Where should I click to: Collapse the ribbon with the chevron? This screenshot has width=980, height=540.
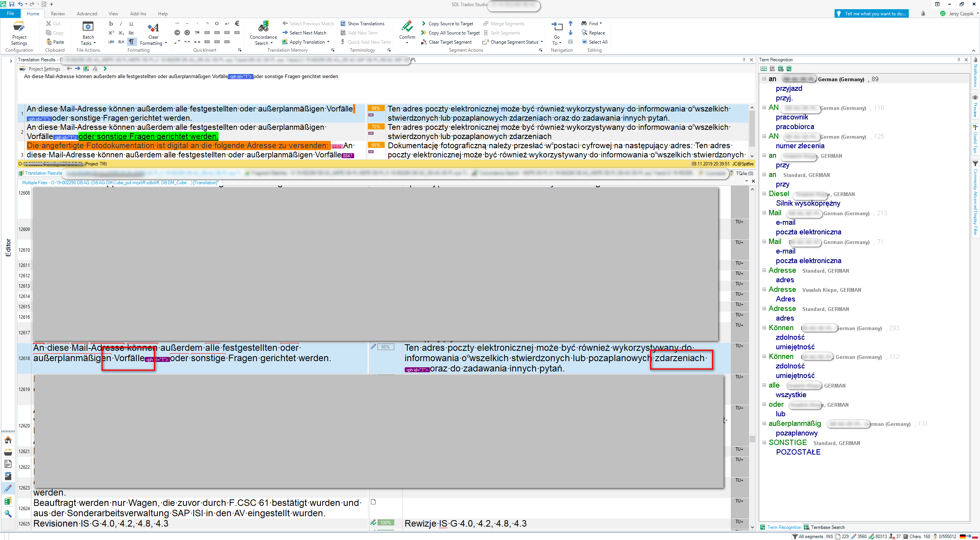[973, 51]
